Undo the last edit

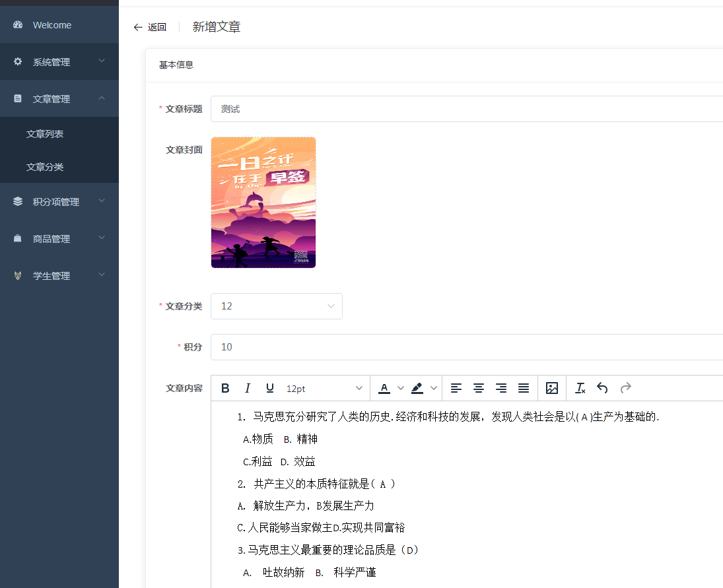pyautogui.click(x=602, y=389)
